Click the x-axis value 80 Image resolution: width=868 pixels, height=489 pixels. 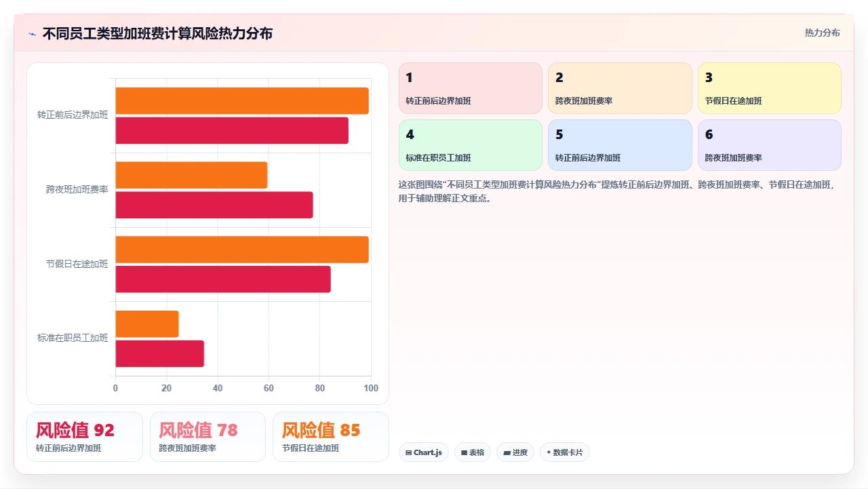pos(320,389)
